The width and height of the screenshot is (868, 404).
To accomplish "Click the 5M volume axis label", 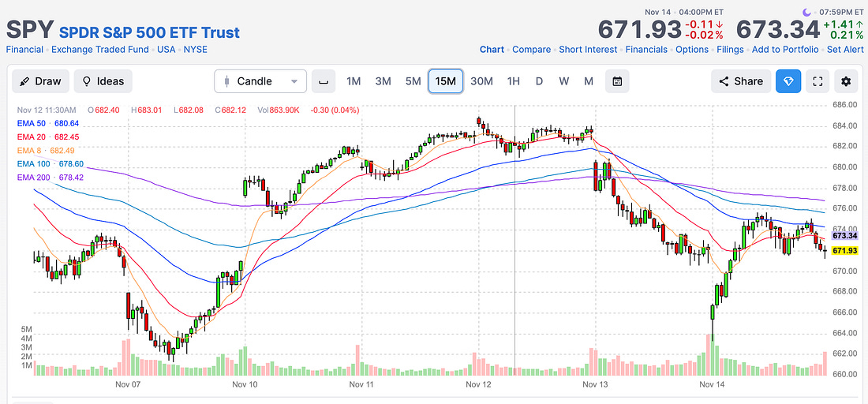I will click(x=26, y=329).
